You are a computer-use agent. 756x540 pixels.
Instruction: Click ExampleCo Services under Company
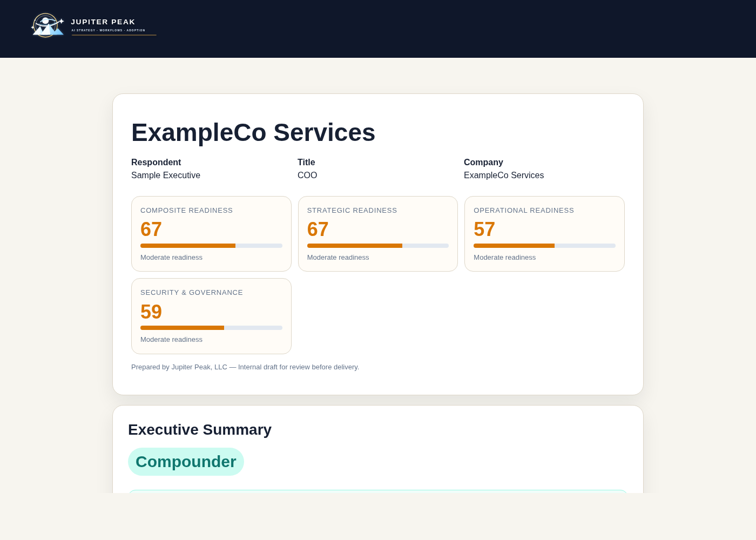click(x=504, y=175)
